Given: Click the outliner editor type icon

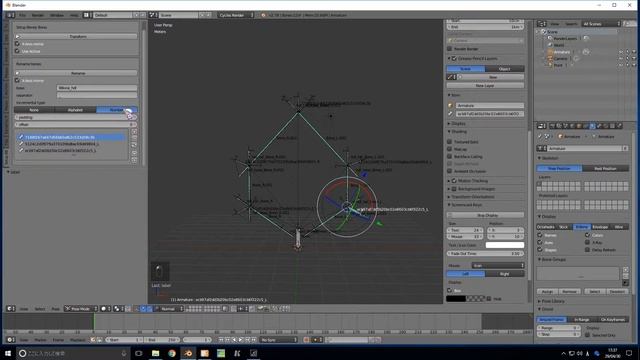Looking at the screenshot, I should coord(542,24).
